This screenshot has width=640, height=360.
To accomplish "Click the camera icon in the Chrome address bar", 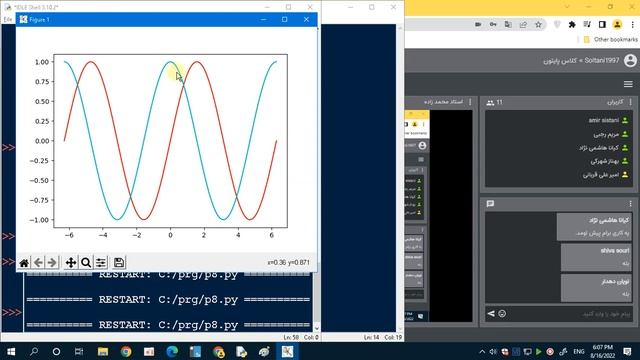I will pyautogui.click(x=478, y=24).
